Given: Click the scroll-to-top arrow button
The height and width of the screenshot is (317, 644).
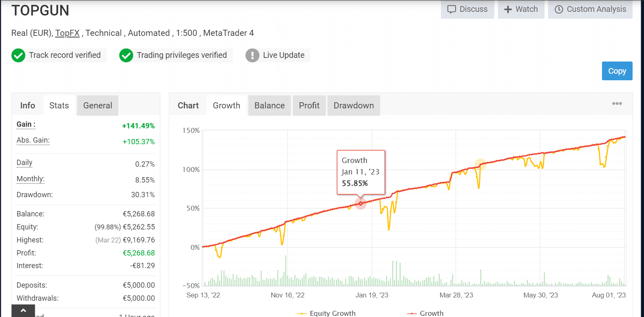Looking at the screenshot, I should 23,310.
